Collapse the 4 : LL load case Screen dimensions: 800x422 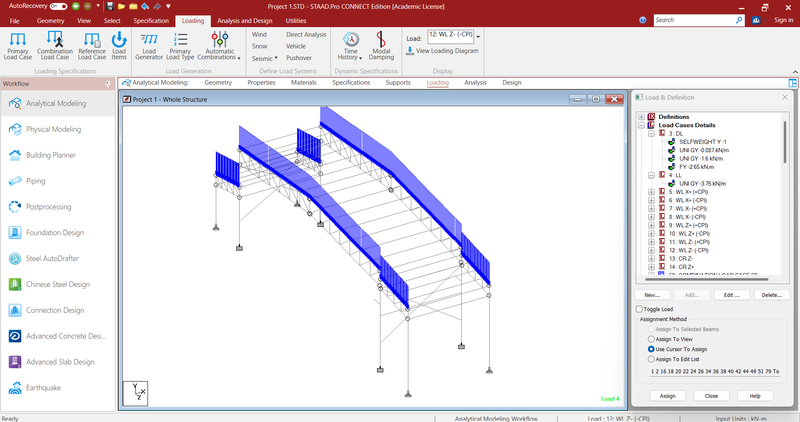[x=652, y=176]
